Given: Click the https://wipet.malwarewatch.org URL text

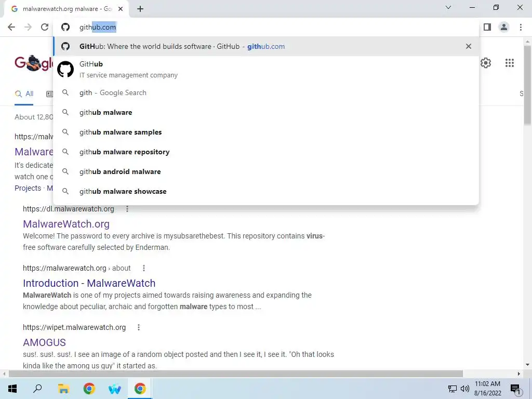Looking at the screenshot, I should [x=74, y=327].
